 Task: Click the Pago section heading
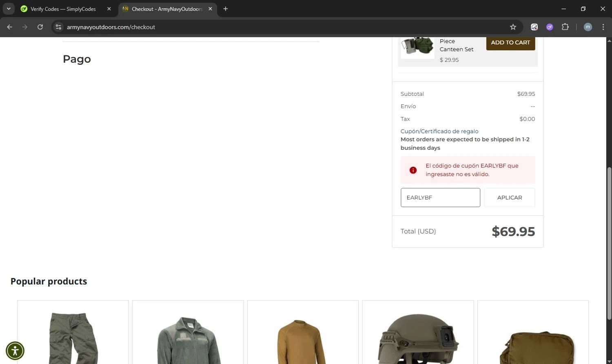(77, 59)
